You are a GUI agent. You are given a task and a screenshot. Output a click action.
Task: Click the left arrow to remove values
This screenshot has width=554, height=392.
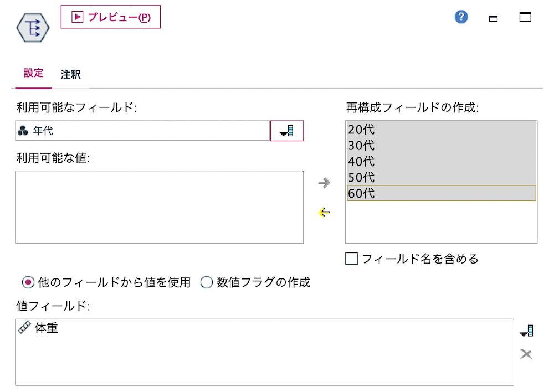tap(325, 212)
